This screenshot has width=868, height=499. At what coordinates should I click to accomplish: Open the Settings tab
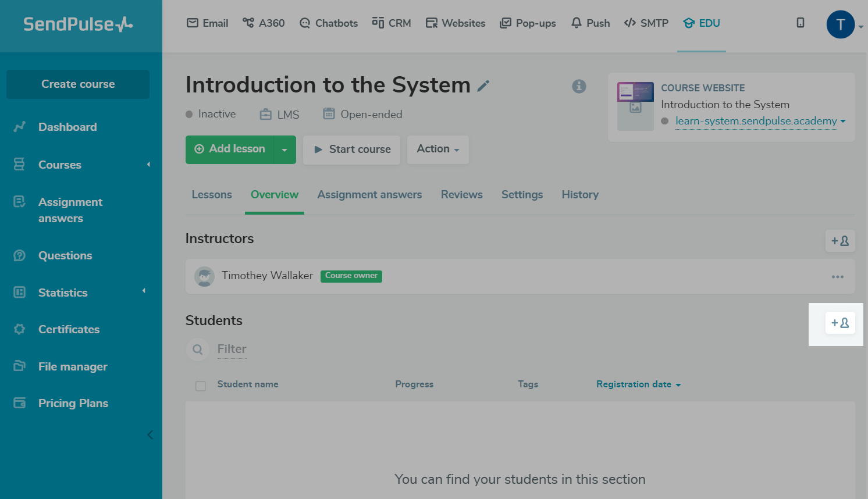point(522,195)
